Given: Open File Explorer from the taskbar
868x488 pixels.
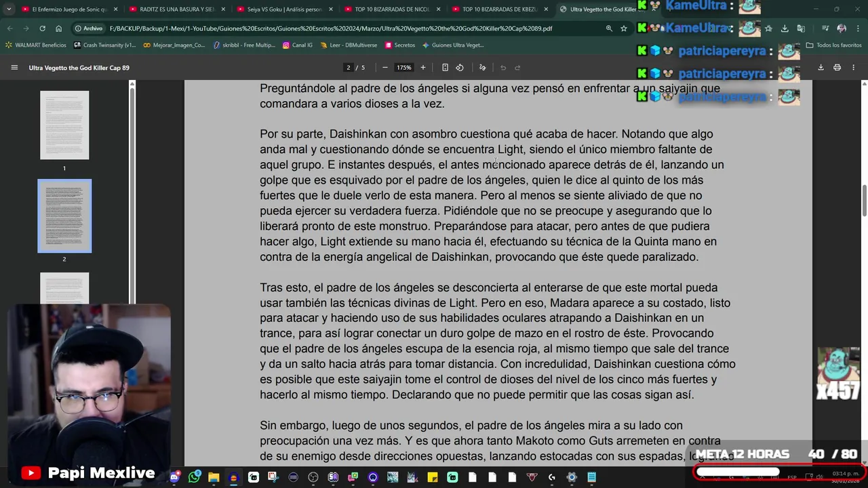Looking at the screenshot, I should [x=214, y=478].
